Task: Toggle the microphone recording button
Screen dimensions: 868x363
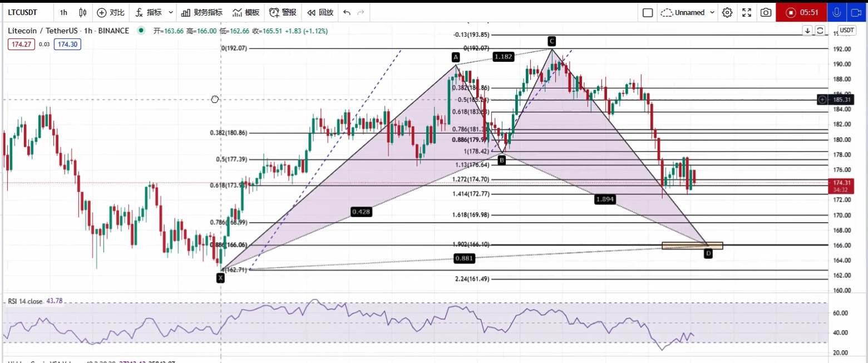Action: pyautogui.click(x=835, y=12)
